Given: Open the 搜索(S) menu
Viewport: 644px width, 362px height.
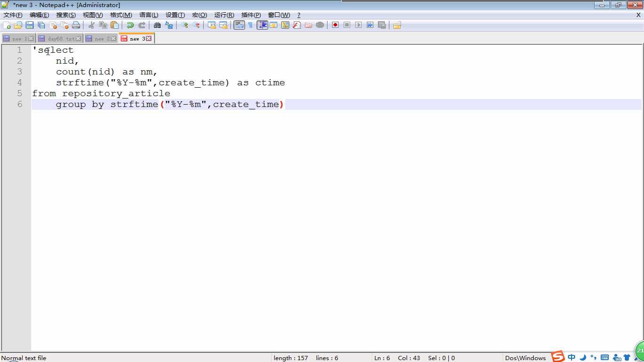Looking at the screenshot, I should [x=66, y=15].
